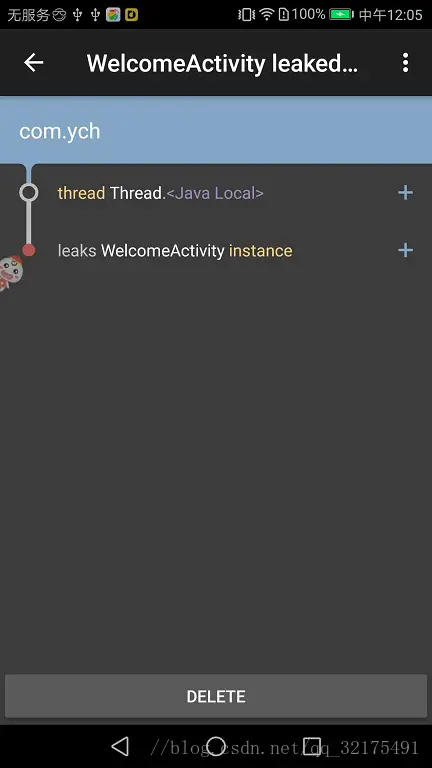Tap the vibrate mode status icon
Image resolution: width=432 pixels, height=768 pixels.
click(x=246, y=14)
